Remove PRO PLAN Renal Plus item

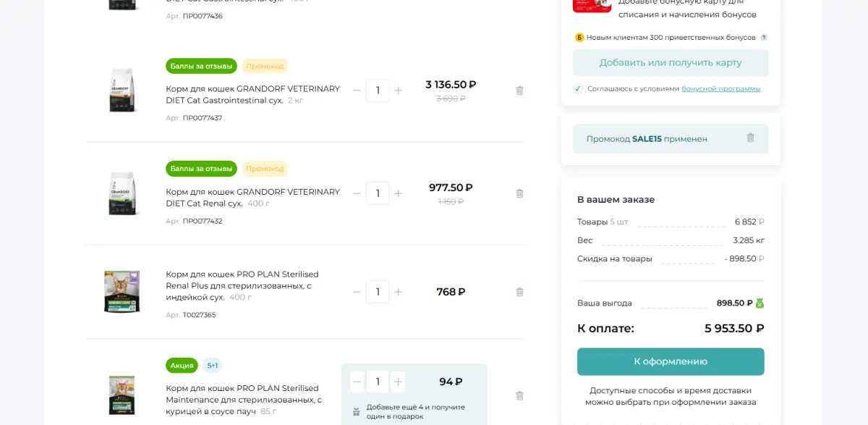519,292
